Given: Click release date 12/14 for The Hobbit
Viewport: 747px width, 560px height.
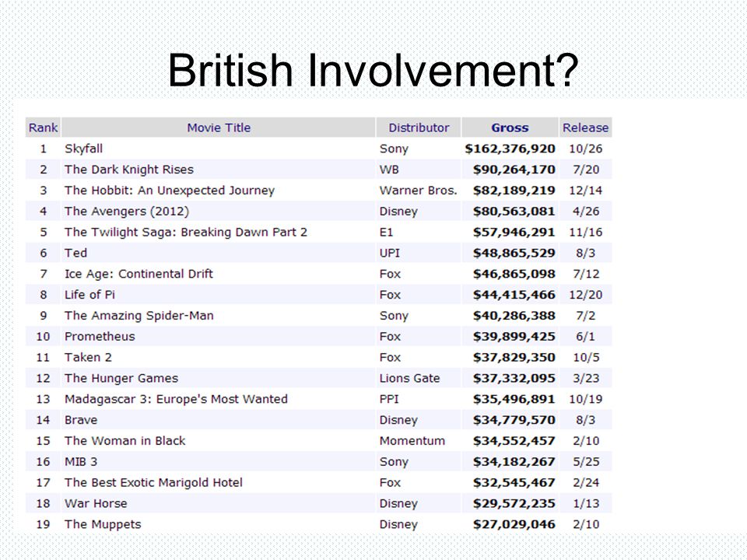Looking at the screenshot, I should point(585,191).
